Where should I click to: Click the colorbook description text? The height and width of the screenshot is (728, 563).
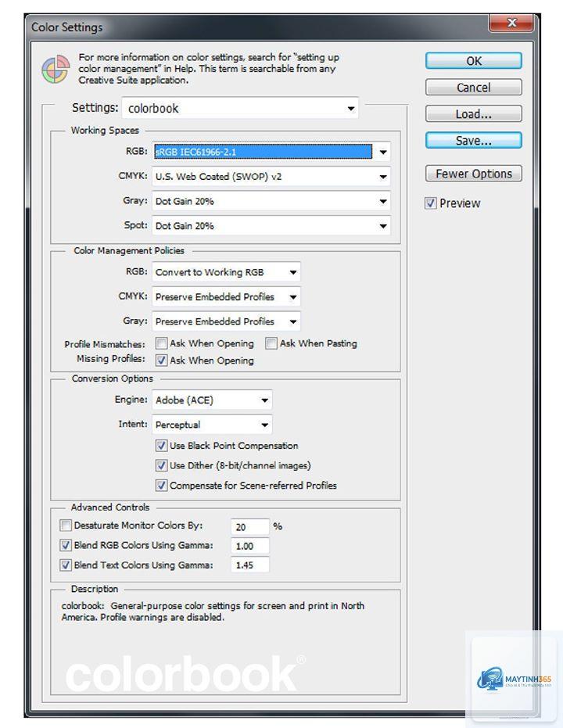(213, 611)
